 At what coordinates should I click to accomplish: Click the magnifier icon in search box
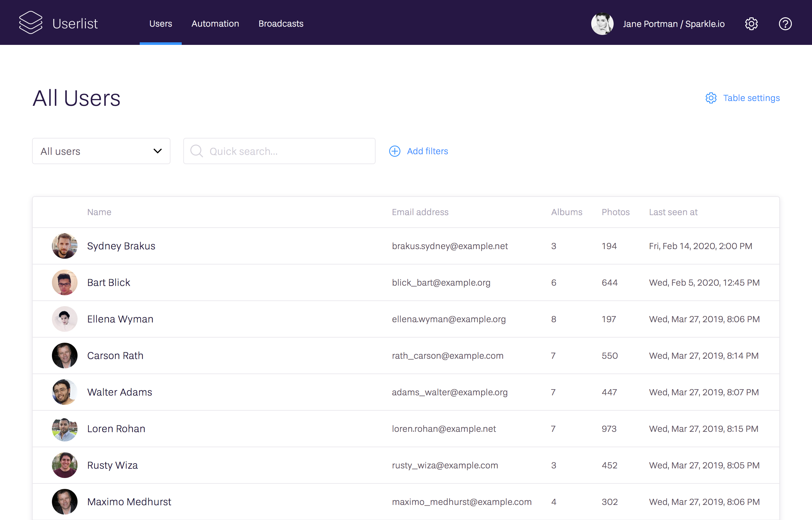pyautogui.click(x=196, y=151)
